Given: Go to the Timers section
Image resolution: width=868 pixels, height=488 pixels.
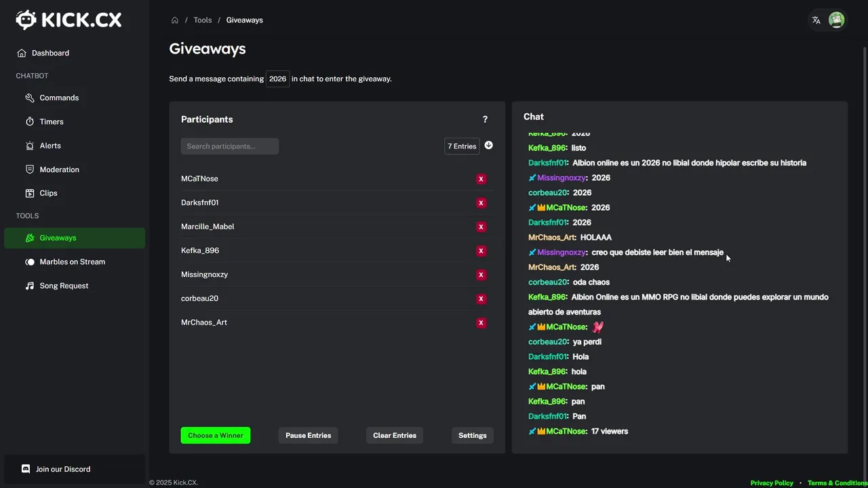Looking at the screenshot, I should (52, 122).
